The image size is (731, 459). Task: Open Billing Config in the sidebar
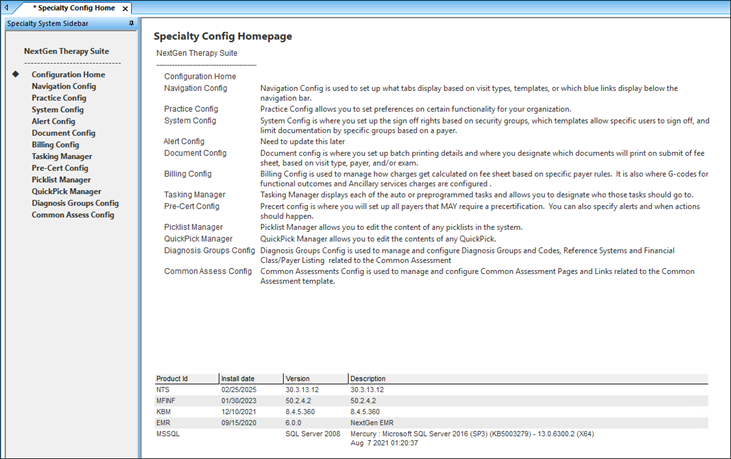pos(55,144)
